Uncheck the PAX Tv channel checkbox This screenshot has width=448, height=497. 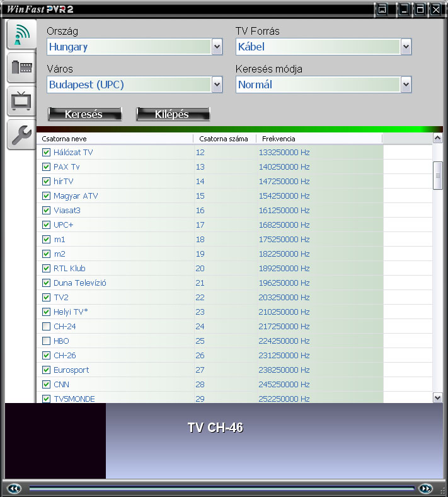point(46,167)
